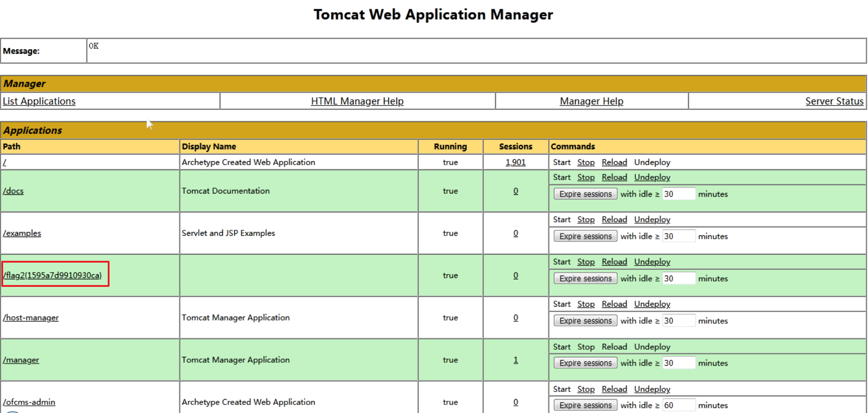
Task: View the sessions count for /docs
Action: coord(516,191)
